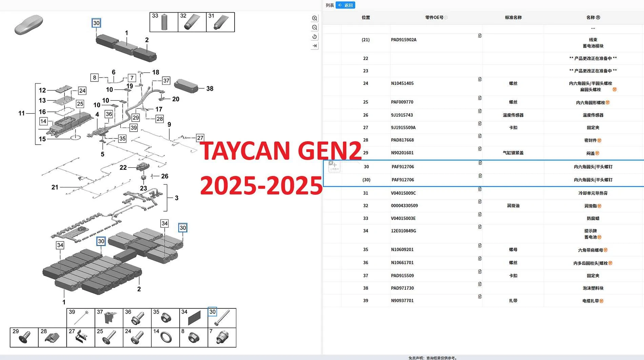
Task: Click orange replacement badge beside 润滑脂
Action: tap(599, 206)
